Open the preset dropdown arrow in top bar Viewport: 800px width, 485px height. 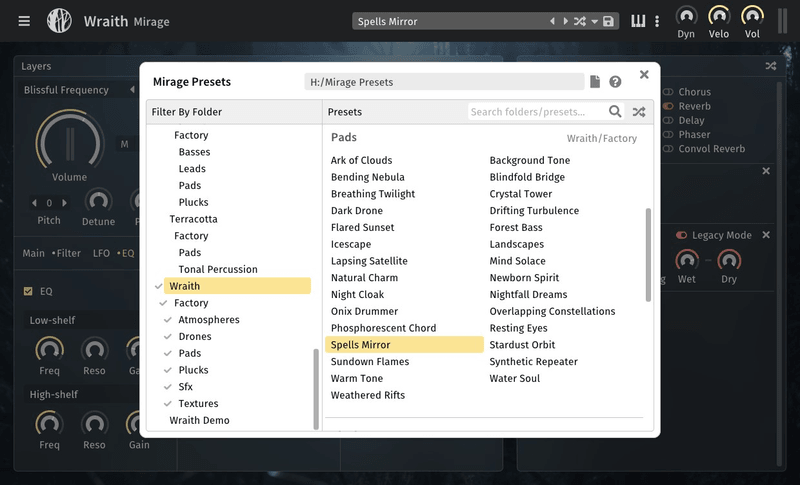(x=594, y=21)
